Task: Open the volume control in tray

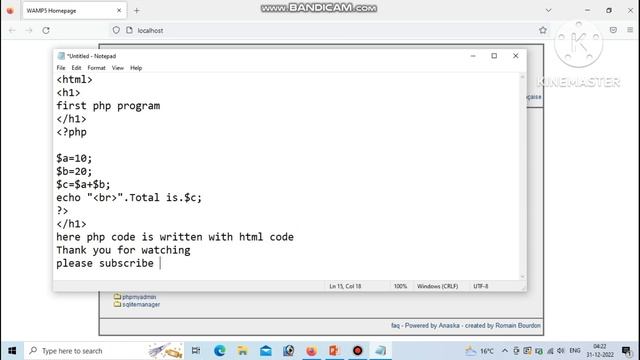Action: point(561,351)
